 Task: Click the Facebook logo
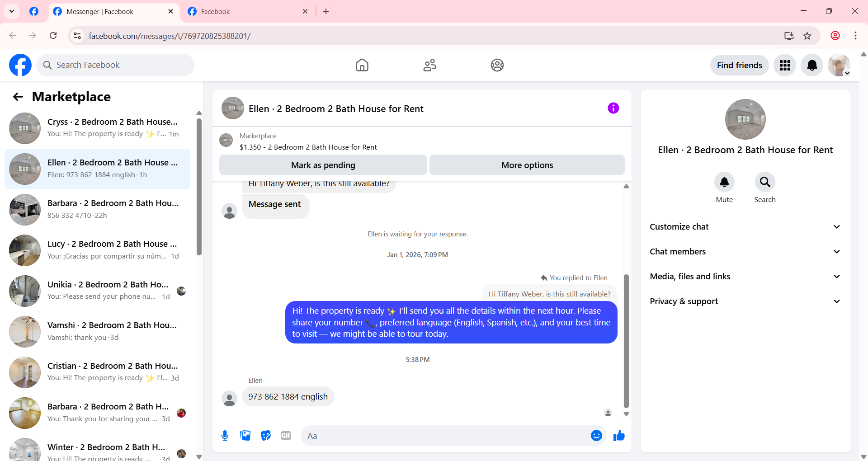(20, 65)
